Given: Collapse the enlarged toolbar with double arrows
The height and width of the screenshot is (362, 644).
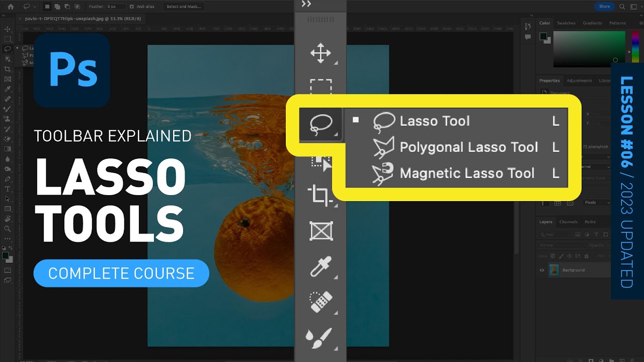Looking at the screenshot, I should [x=306, y=4].
